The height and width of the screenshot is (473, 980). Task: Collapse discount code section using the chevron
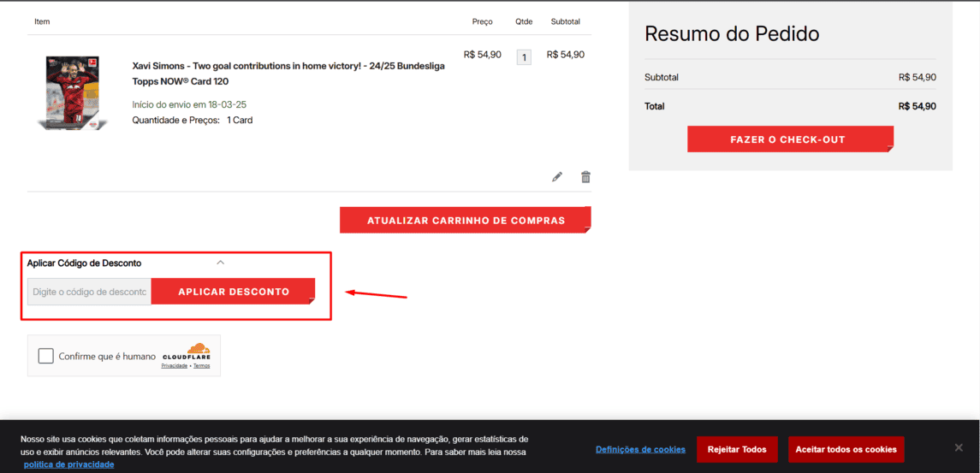click(x=220, y=263)
